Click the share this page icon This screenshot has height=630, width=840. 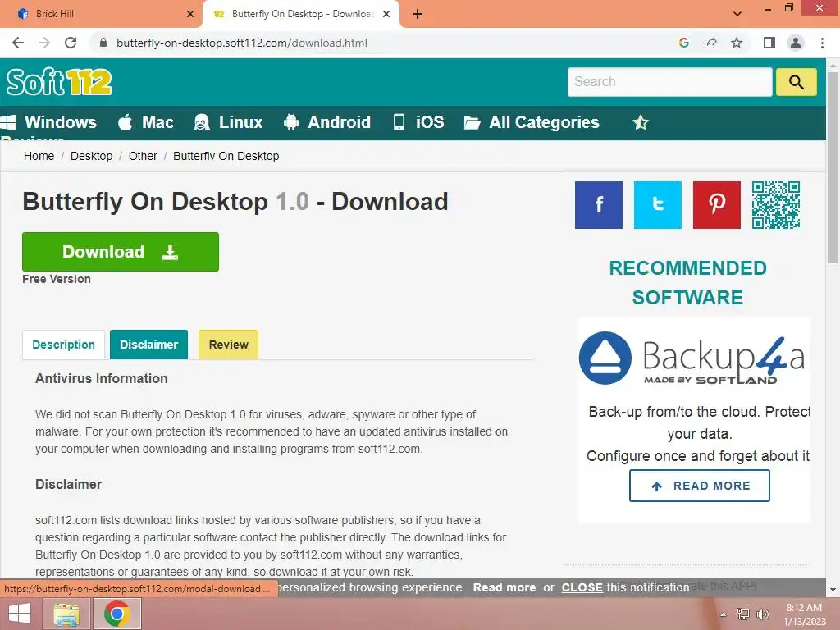pyautogui.click(x=710, y=43)
